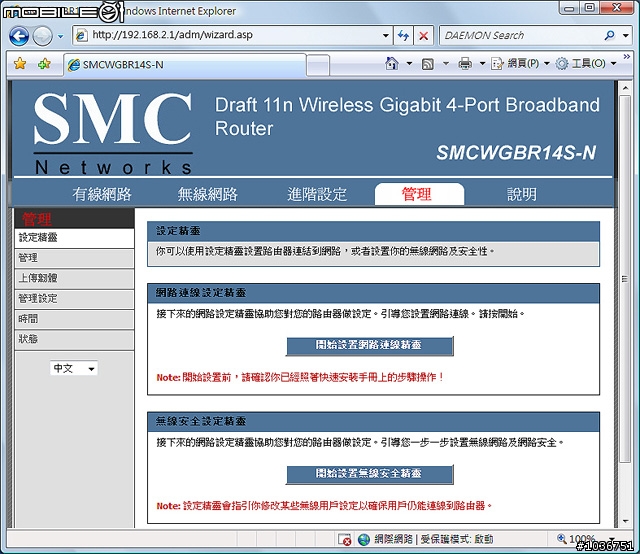The height and width of the screenshot is (554, 640).
Task: Click the 開始設置網路連線精靈 button
Action: (x=369, y=346)
